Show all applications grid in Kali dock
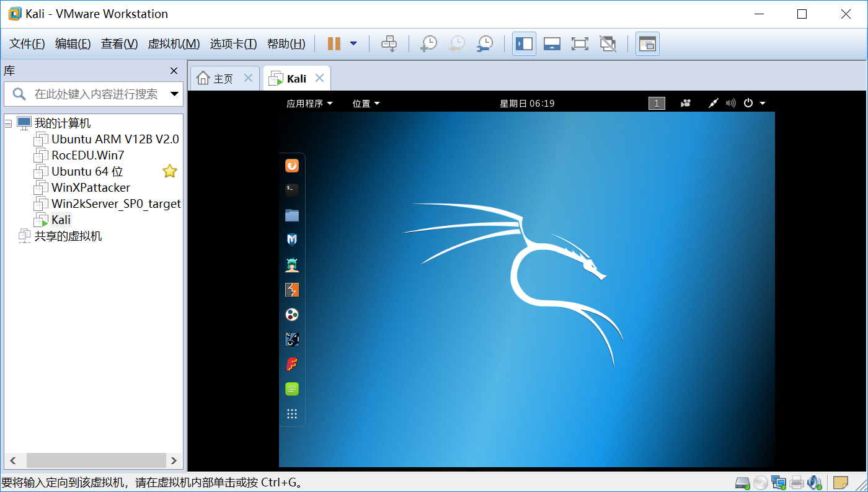868x492 pixels. click(292, 414)
